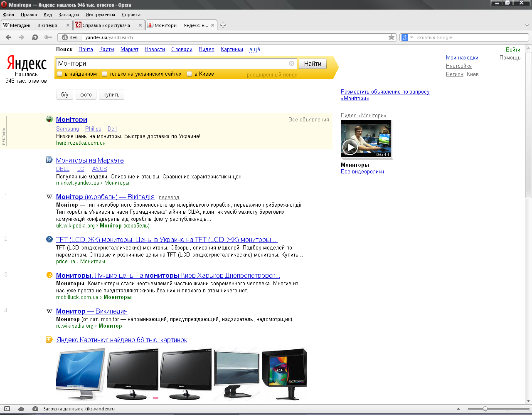This screenshot has height=415, width=532.
Task: Click the browser Forward arrow
Action: pos(21,37)
